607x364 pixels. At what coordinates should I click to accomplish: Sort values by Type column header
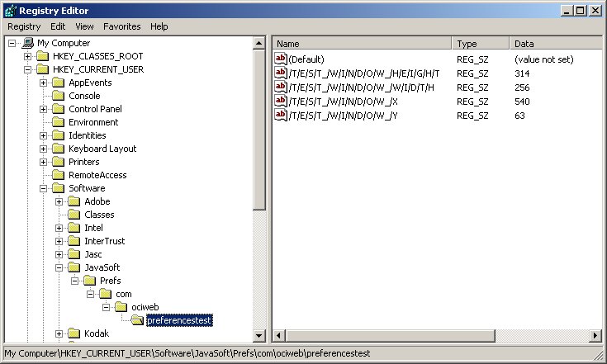(x=481, y=43)
